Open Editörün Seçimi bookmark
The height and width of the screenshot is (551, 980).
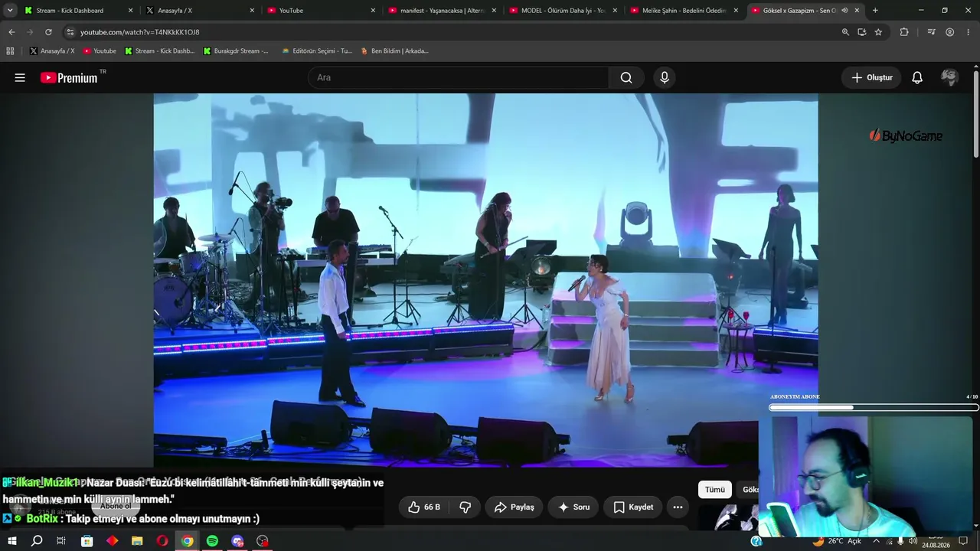pos(317,51)
